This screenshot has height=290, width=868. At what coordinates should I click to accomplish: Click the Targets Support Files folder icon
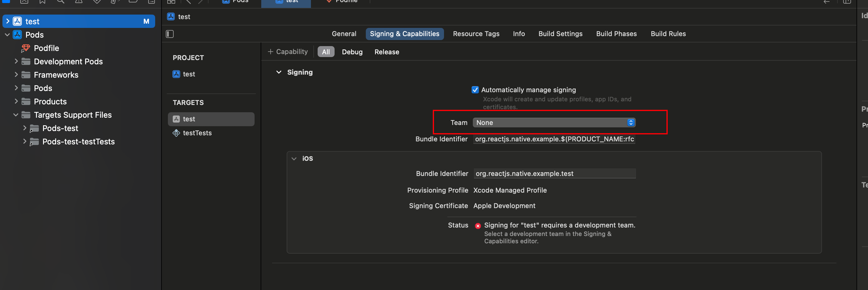(x=26, y=115)
